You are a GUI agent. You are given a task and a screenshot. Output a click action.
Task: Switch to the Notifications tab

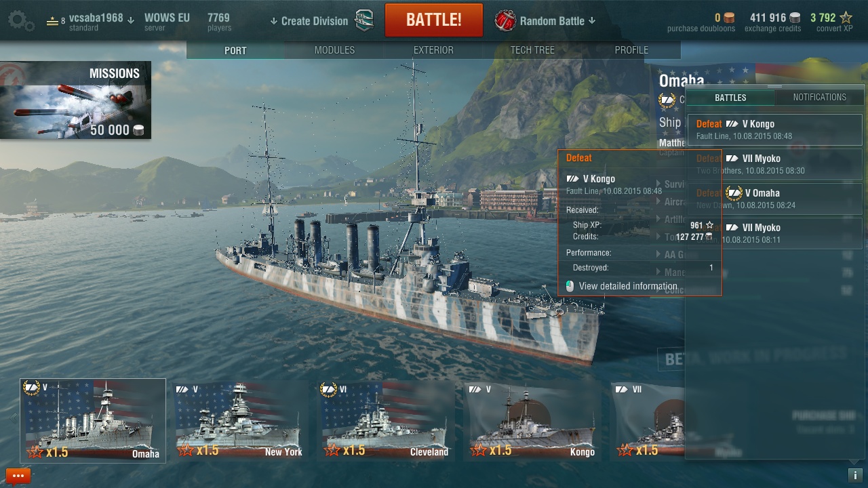(x=819, y=97)
